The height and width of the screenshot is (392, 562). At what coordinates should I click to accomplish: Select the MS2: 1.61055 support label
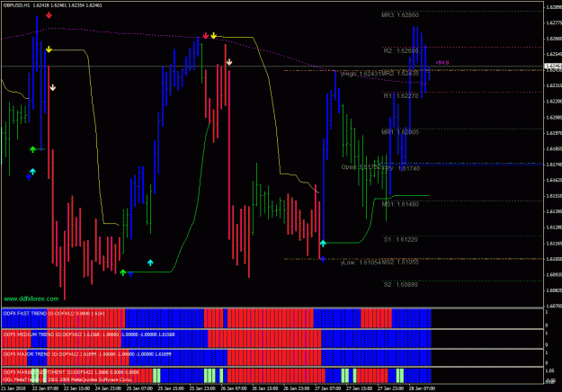coord(400,263)
